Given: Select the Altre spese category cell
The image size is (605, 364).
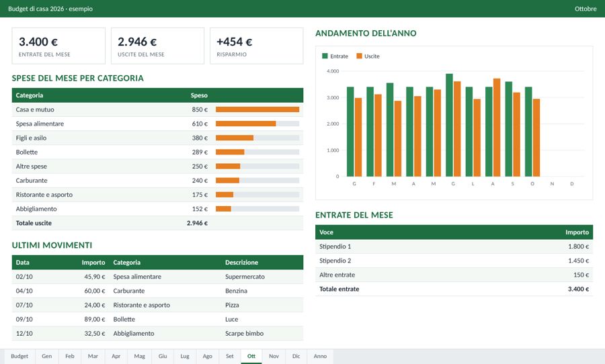Looking at the screenshot, I should click(31, 166).
